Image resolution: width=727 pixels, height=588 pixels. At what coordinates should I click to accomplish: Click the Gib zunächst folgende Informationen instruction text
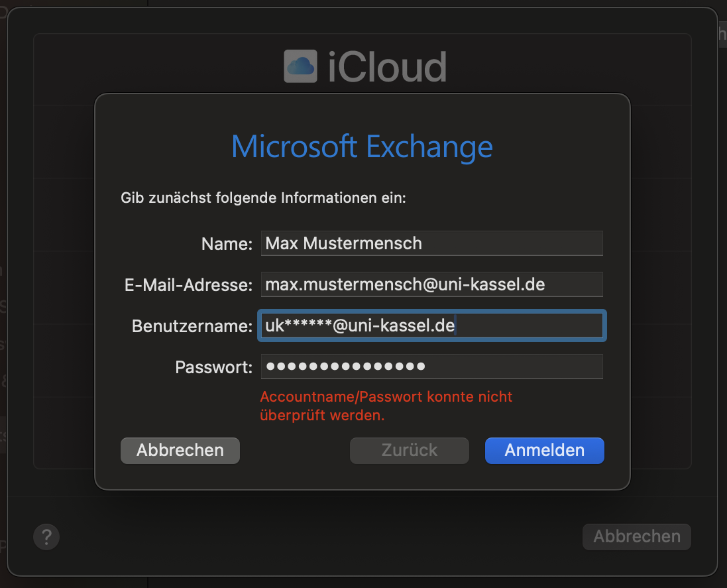click(x=263, y=198)
